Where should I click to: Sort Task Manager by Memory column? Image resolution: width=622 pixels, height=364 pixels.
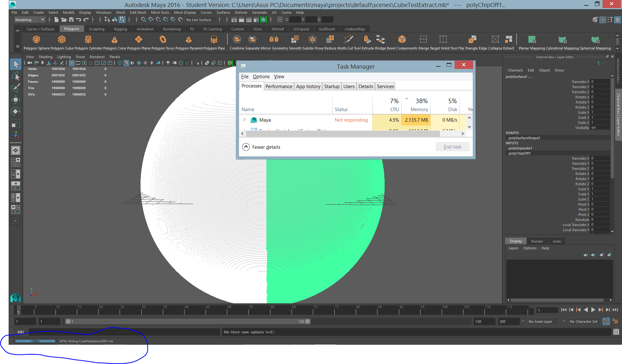pos(416,105)
